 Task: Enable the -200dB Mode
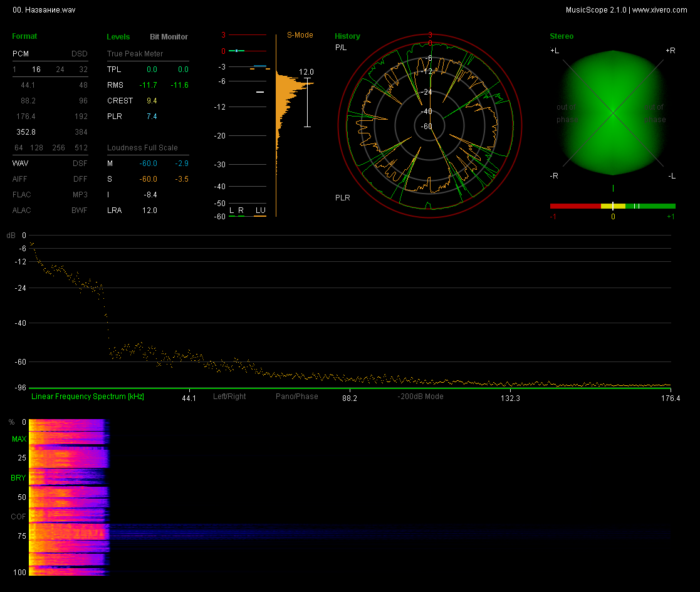(x=421, y=397)
